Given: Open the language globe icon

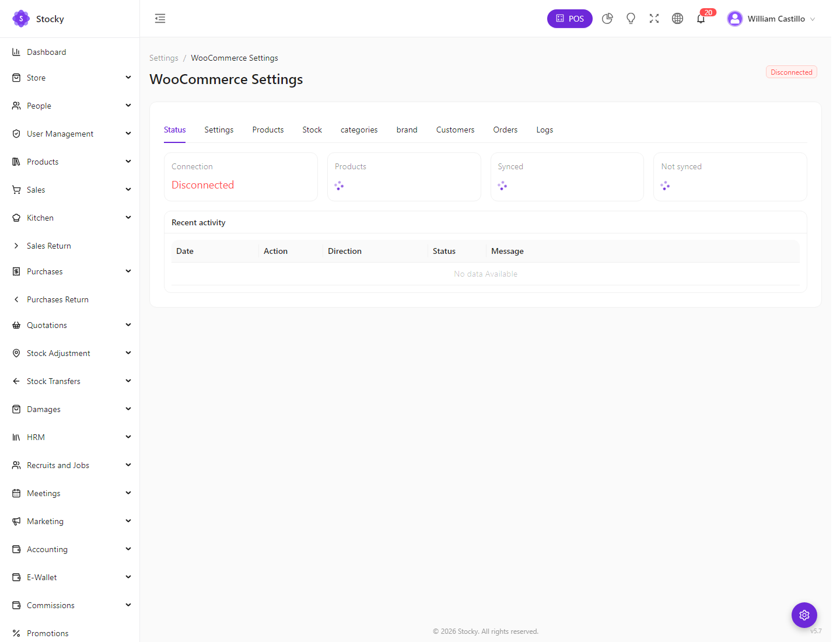Looking at the screenshot, I should click(x=677, y=19).
